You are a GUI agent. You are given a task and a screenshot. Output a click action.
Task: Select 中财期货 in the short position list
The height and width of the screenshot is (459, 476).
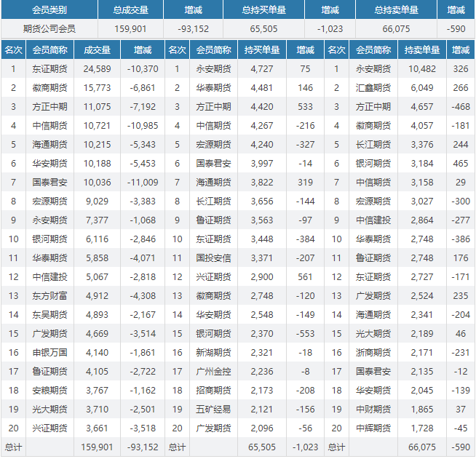point(373,410)
